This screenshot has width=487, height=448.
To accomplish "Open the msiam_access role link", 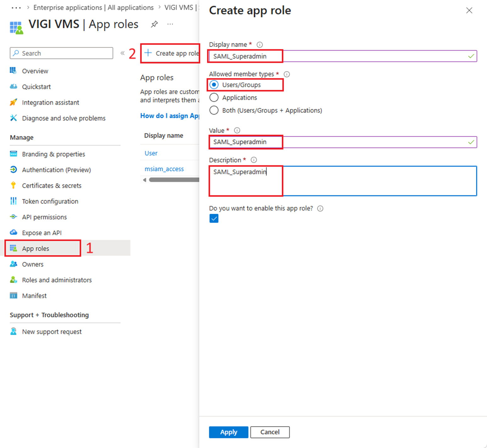I will 164,169.
